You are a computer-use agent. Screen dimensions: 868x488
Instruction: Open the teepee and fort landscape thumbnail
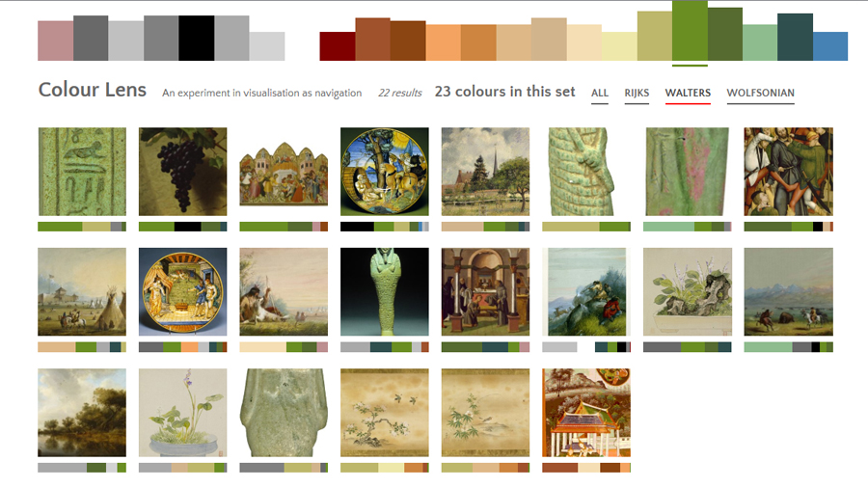click(x=82, y=291)
